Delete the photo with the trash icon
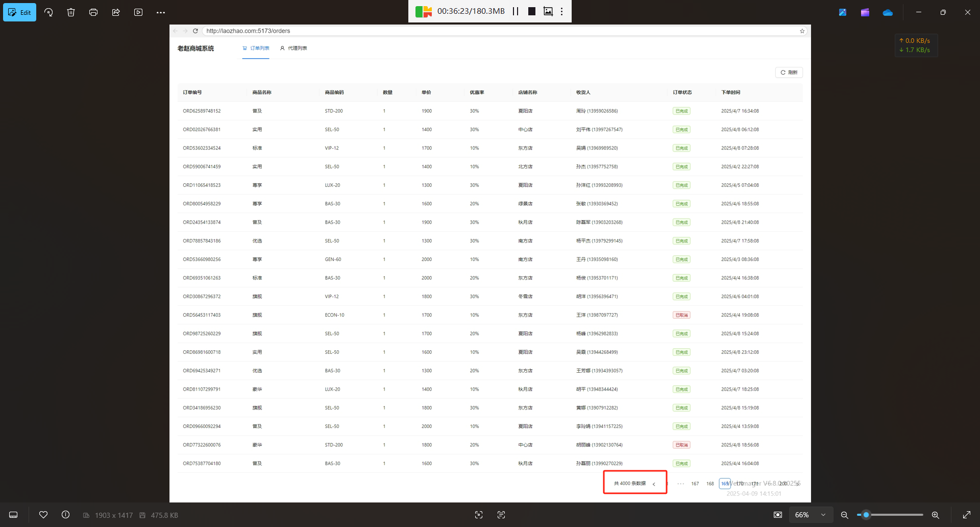 pos(71,12)
